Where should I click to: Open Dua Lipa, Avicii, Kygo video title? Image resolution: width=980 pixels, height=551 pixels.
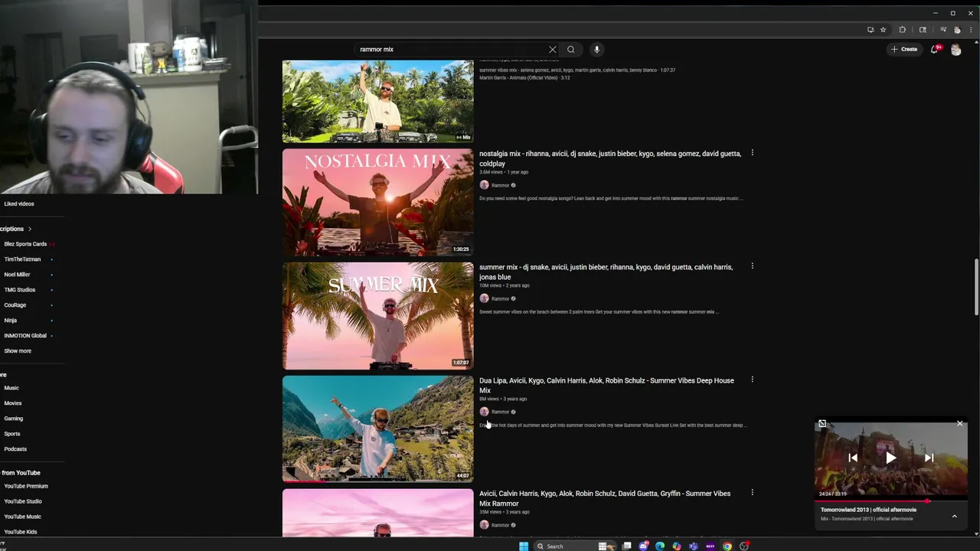pyautogui.click(x=606, y=385)
